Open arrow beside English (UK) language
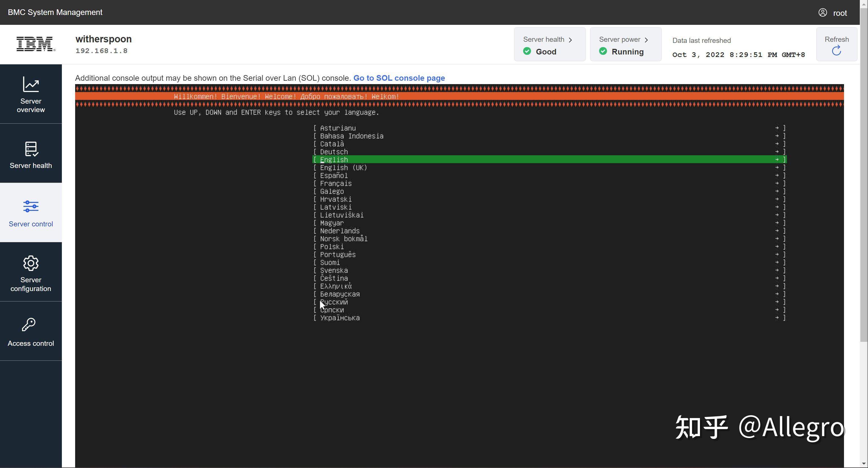Screen dimensions: 868x468 [x=777, y=167]
